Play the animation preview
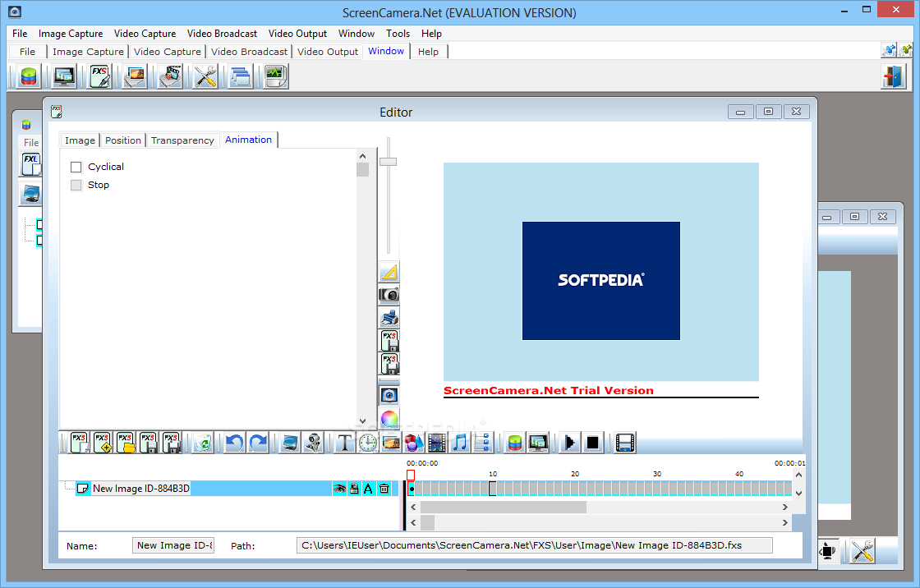Image resolution: width=920 pixels, height=588 pixels. (569, 443)
